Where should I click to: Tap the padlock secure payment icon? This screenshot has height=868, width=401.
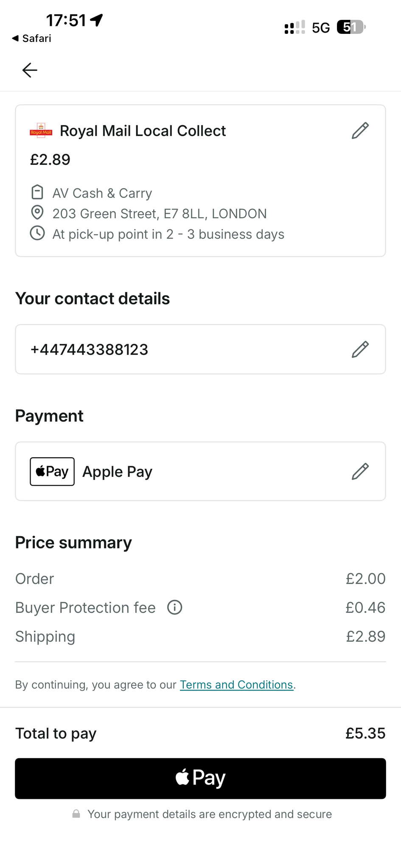click(x=76, y=814)
